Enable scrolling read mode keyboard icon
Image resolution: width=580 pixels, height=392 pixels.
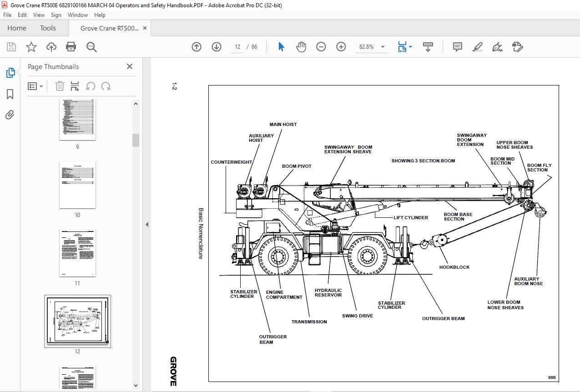pos(428,47)
